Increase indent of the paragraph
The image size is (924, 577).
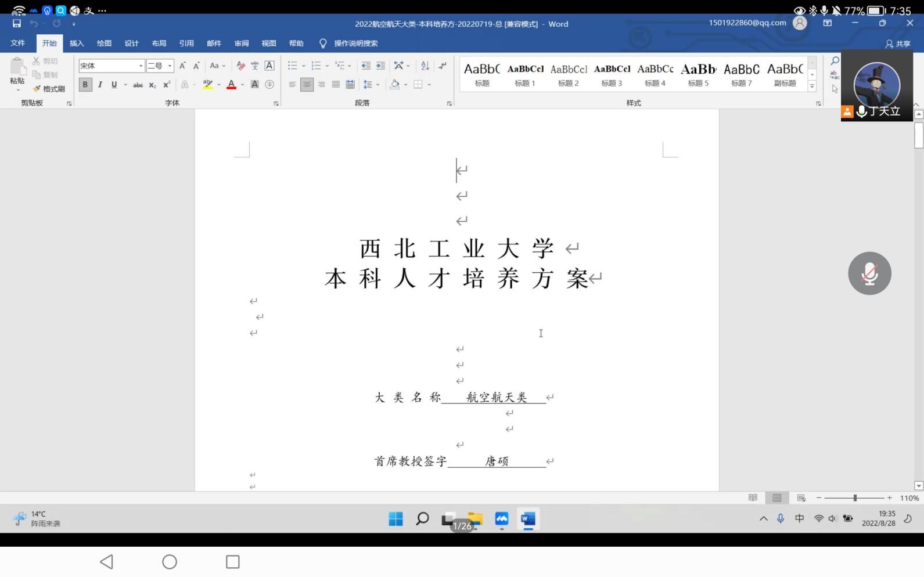click(380, 66)
